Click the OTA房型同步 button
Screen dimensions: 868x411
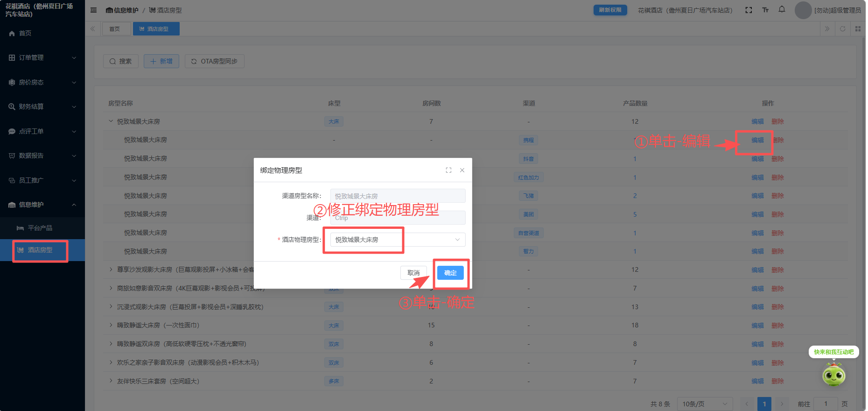pos(215,61)
